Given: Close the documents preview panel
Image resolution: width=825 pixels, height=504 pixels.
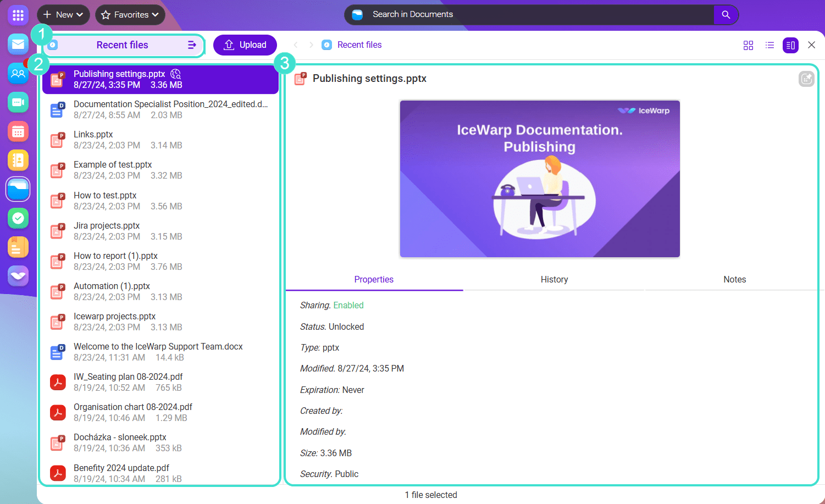Looking at the screenshot, I should pyautogui.click(x=811, y=45).
